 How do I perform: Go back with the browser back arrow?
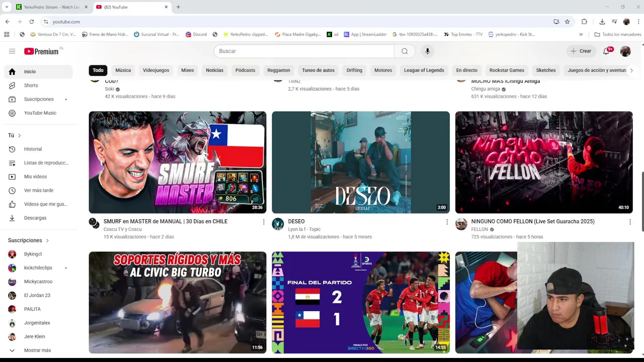[x=8, y=22]
